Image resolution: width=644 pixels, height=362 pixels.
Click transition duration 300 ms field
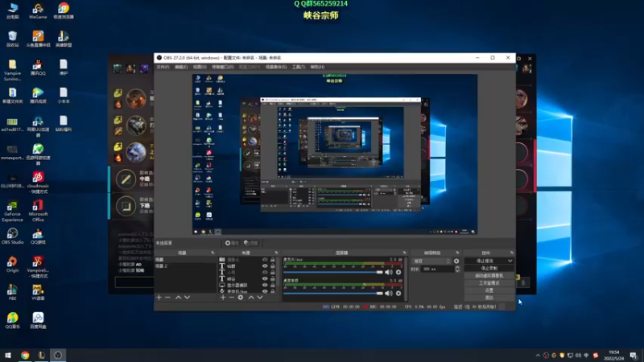point(437,269)
